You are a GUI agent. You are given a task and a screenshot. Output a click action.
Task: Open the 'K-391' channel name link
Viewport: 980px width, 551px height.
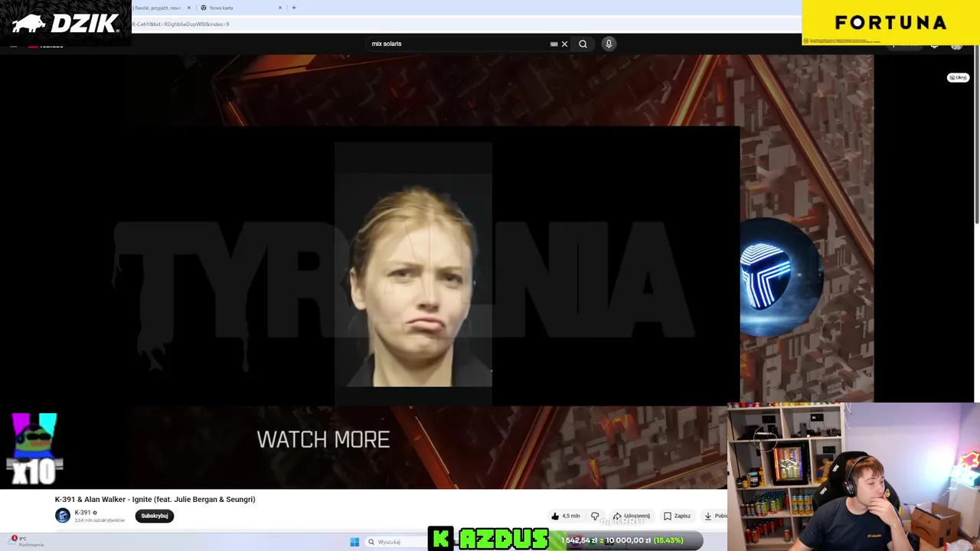[83, 513]
